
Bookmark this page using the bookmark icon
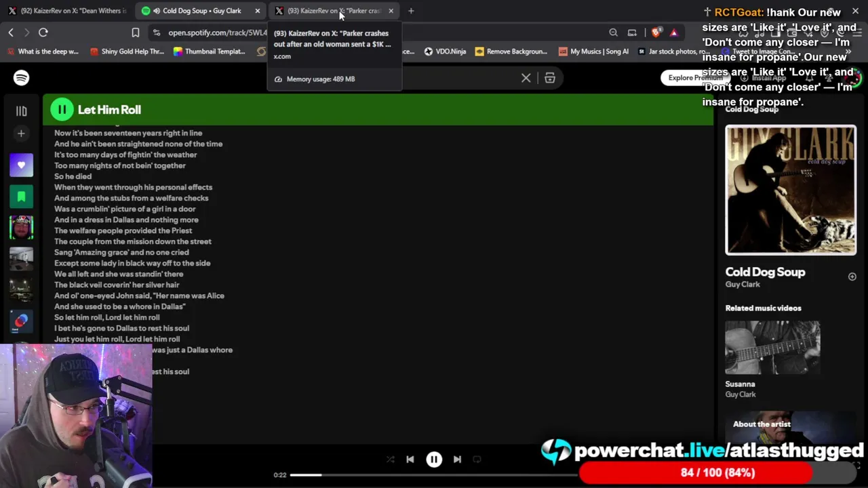point(136,33)
